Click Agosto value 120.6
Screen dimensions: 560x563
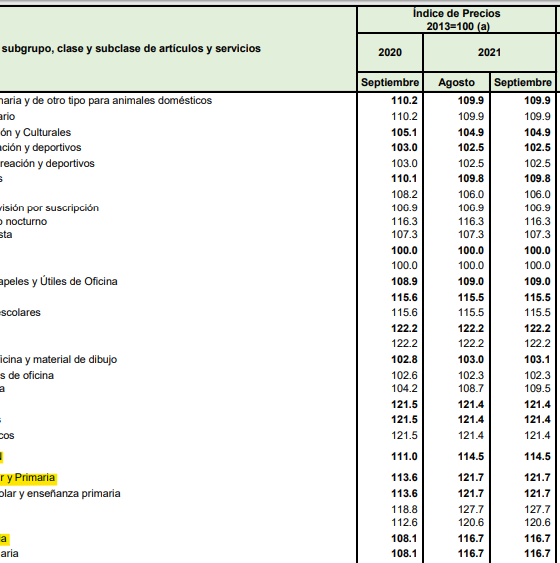[x=471, y=522]
